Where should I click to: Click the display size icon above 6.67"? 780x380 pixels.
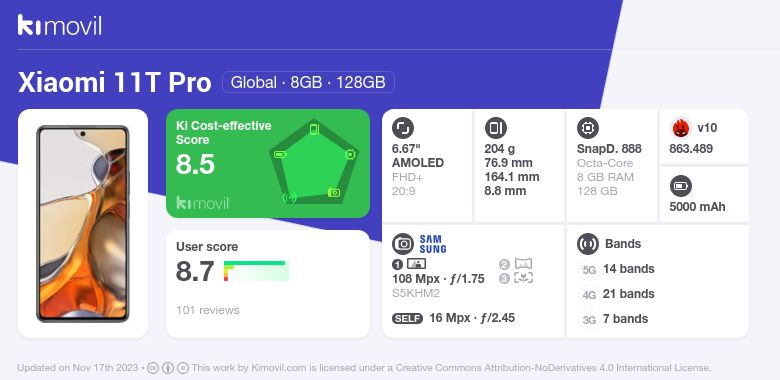(x=403, y=128)
